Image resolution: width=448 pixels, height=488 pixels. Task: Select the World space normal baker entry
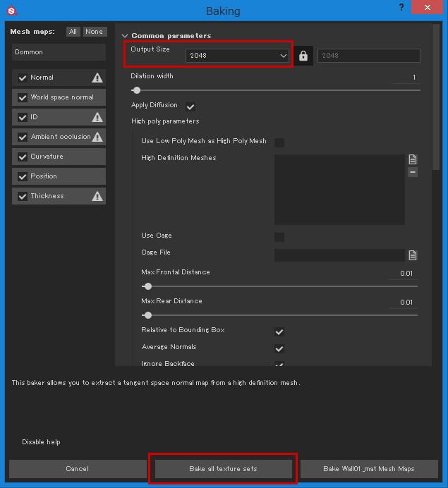59,97
